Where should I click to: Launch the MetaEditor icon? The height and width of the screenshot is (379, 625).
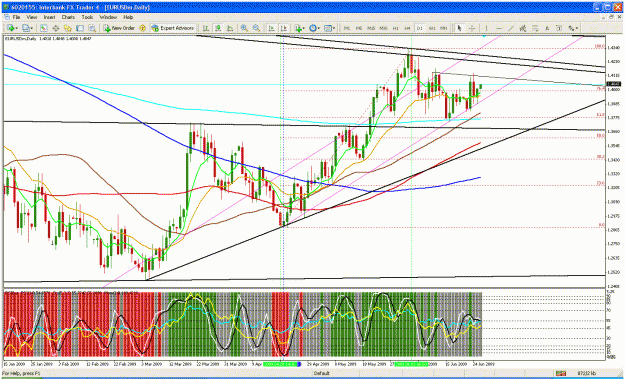pyautogui.click(x=142, y=28)
